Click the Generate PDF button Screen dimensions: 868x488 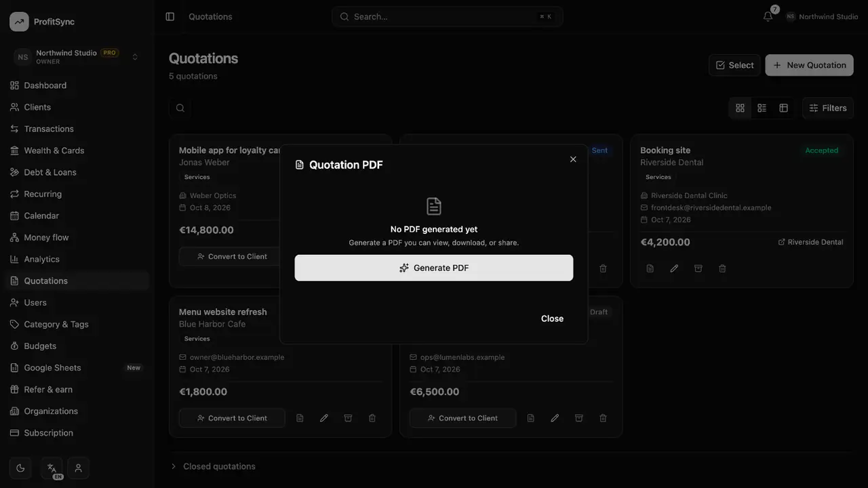[434, 268]
